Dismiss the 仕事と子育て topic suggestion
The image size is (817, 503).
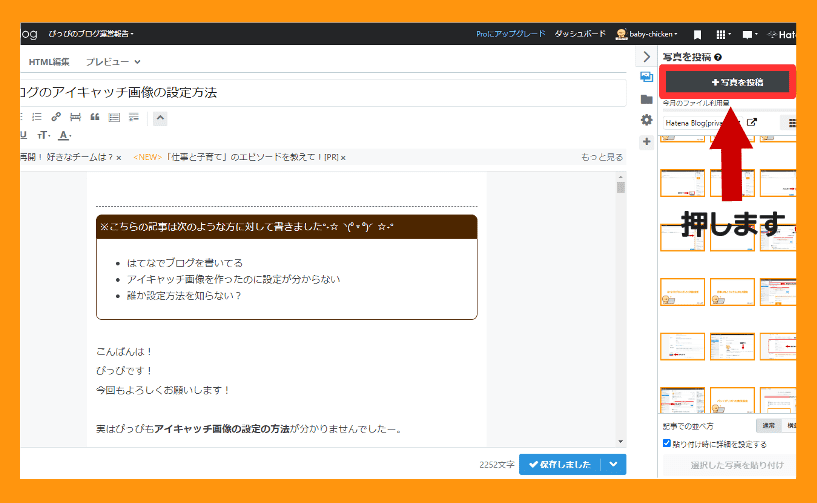(343, 157)
